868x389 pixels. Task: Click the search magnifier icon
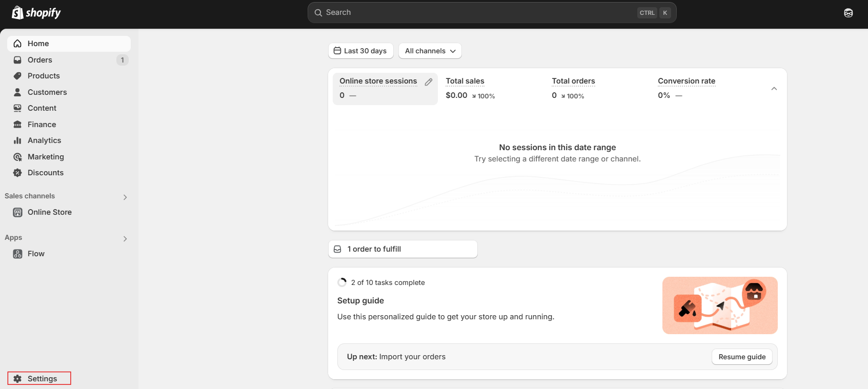(x=318, y=13)
